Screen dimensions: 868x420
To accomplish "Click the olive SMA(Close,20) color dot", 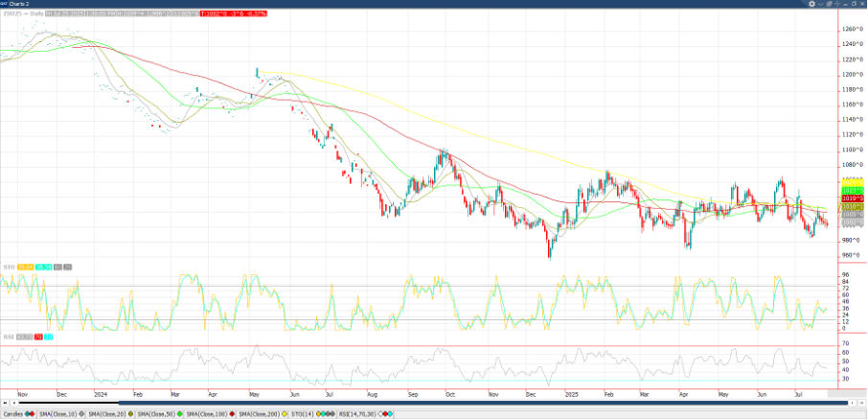I will (130, 414).
